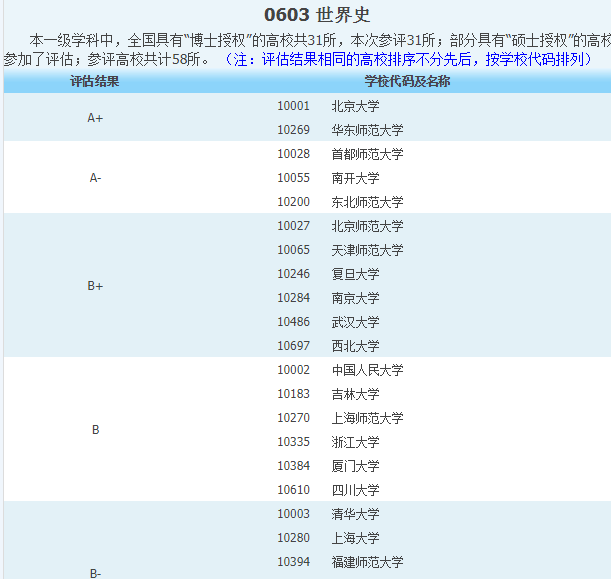
Task: Click 华东师范大学 school name
Action: (x=367, y=130)
